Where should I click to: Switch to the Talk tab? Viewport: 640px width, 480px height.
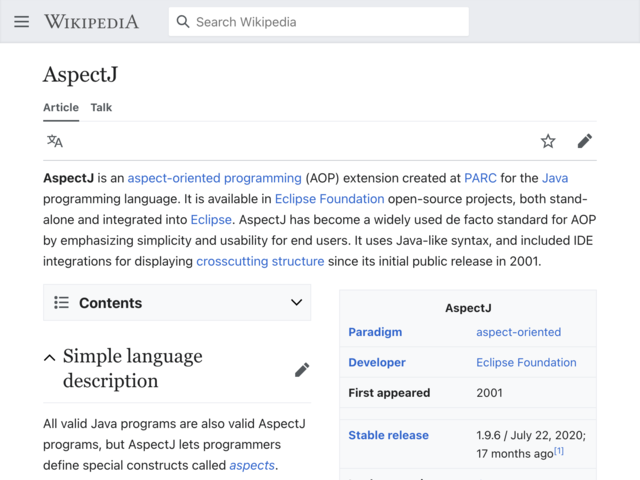click(101, 107)
